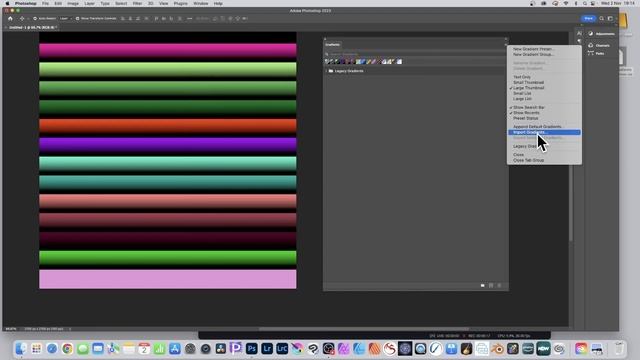This screenshot has width=640, height=360.
Task: Open Lightroom Classic LrC in Dock
Action: 282,349
